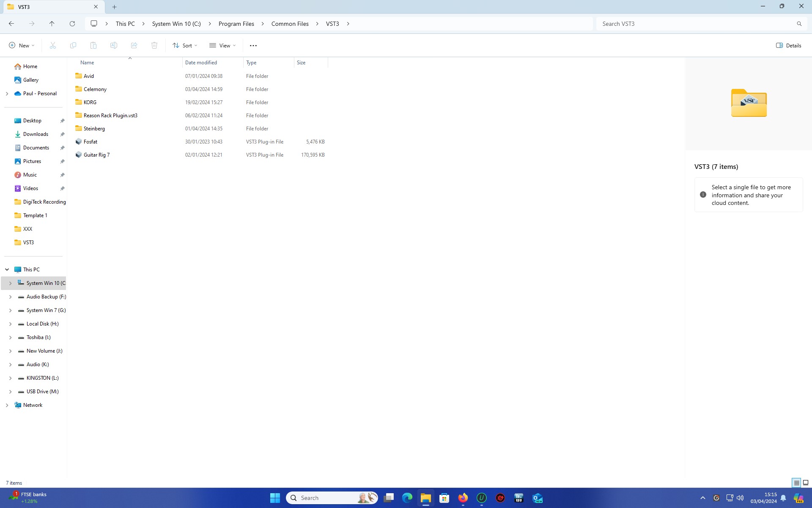
Task: Click the Up directory arrow
Action: tap(52, 24)
